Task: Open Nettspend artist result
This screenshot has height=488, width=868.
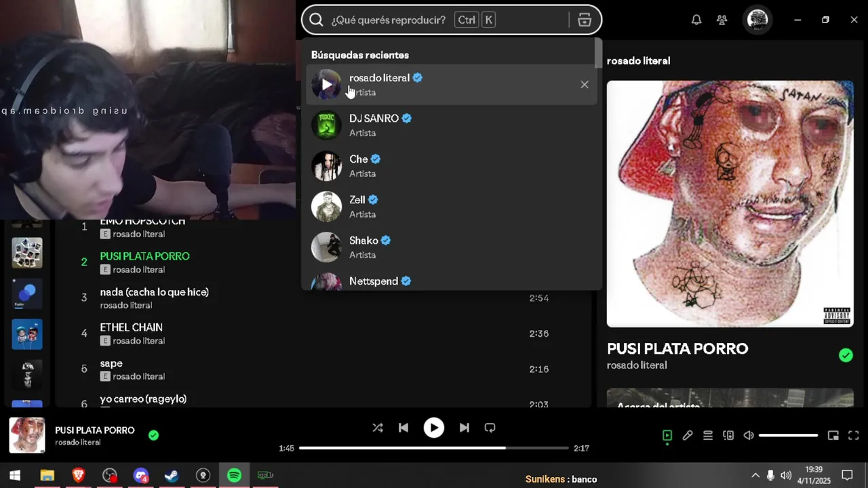Action: point(452,280)
